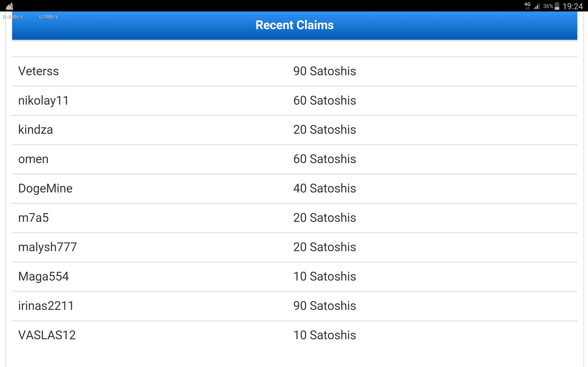Tap the broom cleaner icon in status bar

10,6
